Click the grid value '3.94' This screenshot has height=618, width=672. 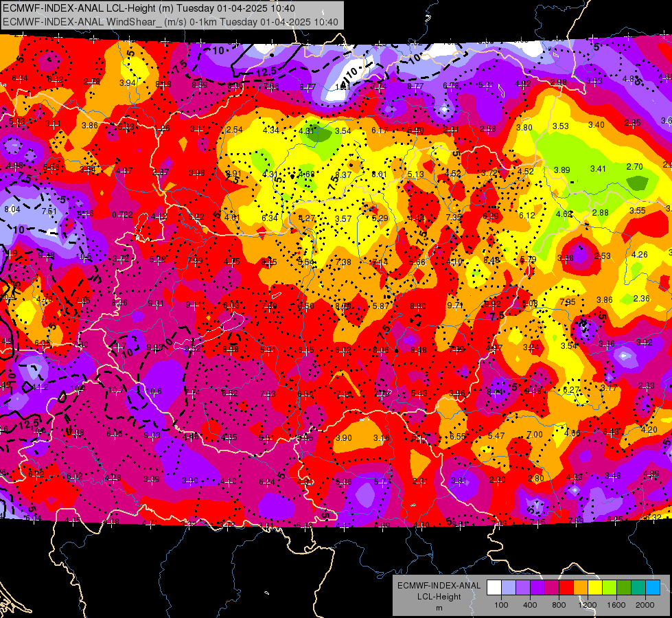pyautogui.click(x=127, y=83)
